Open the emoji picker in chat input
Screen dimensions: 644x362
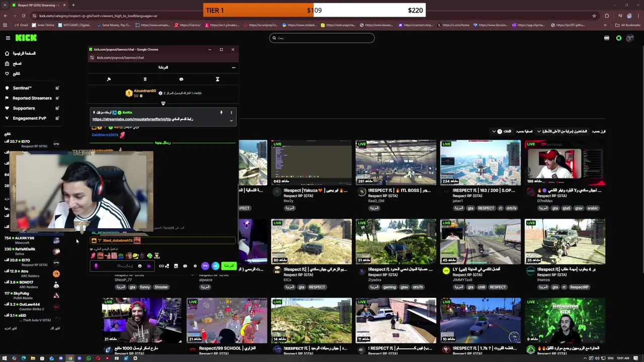[x=140, y=266]
